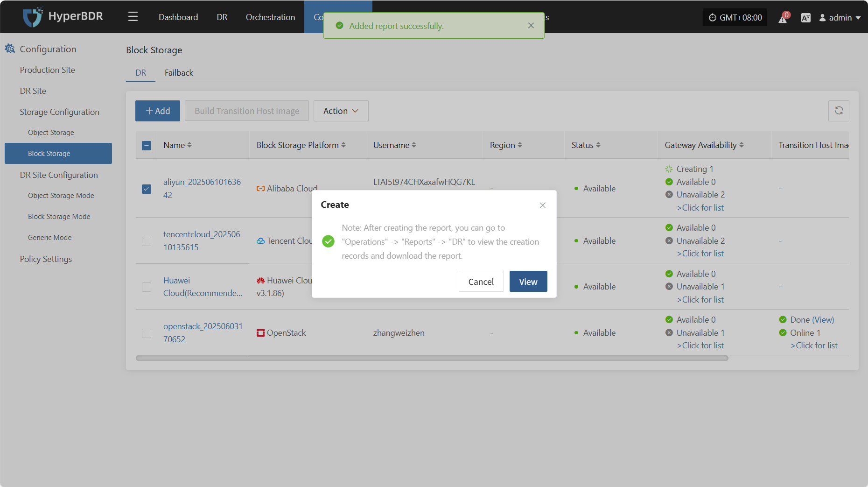
Task: Open aliyun_20250610163642 name link
Action: tap(202, 189)
